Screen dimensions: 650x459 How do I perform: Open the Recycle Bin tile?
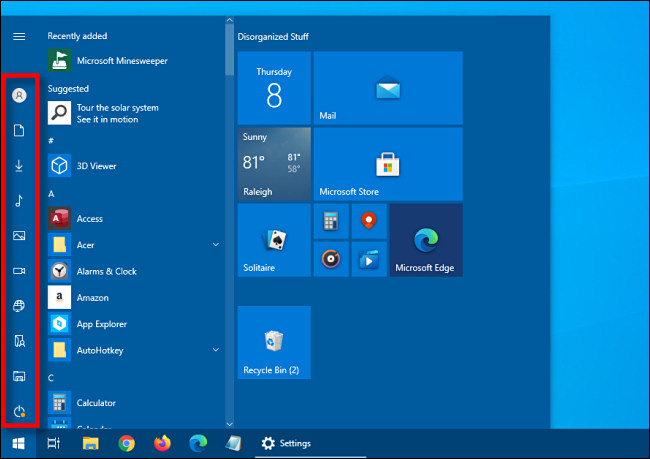(x=274, y=343)
